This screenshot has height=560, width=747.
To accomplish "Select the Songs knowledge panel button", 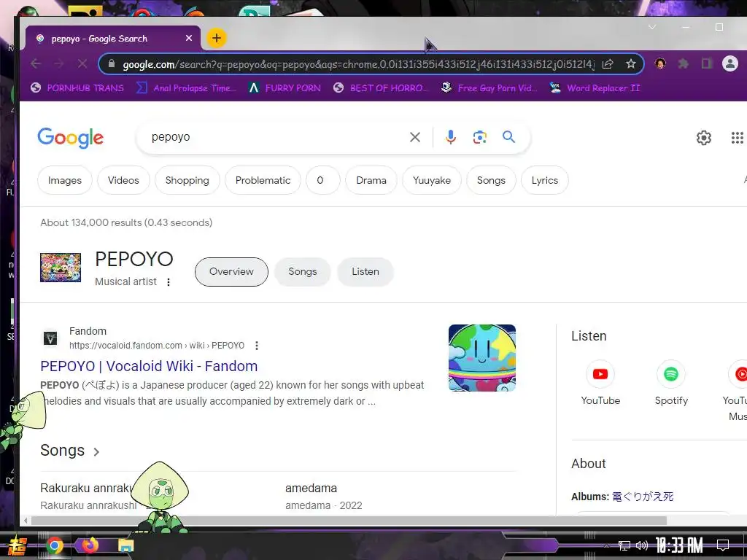I will pyautogui.click(x=303, y=272).
